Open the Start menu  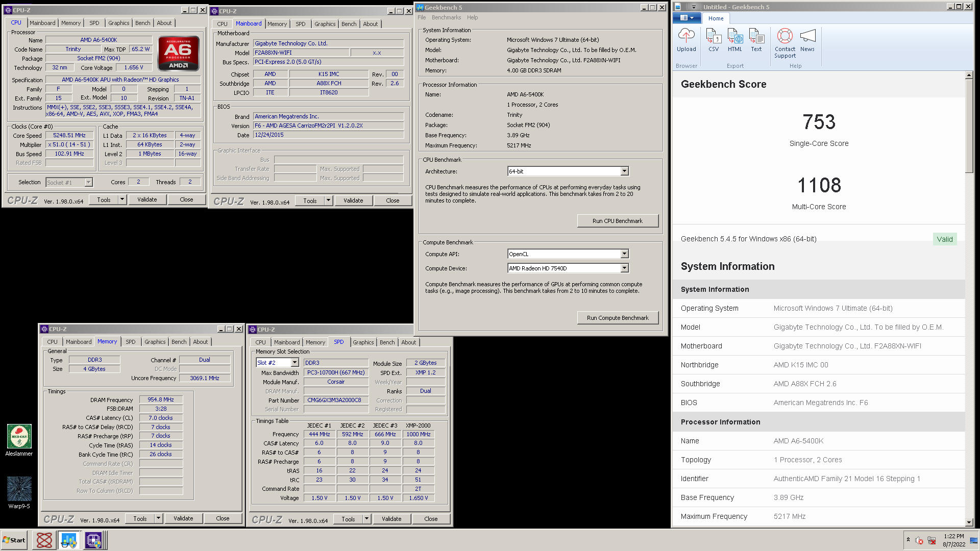click(x=14, y=540)
